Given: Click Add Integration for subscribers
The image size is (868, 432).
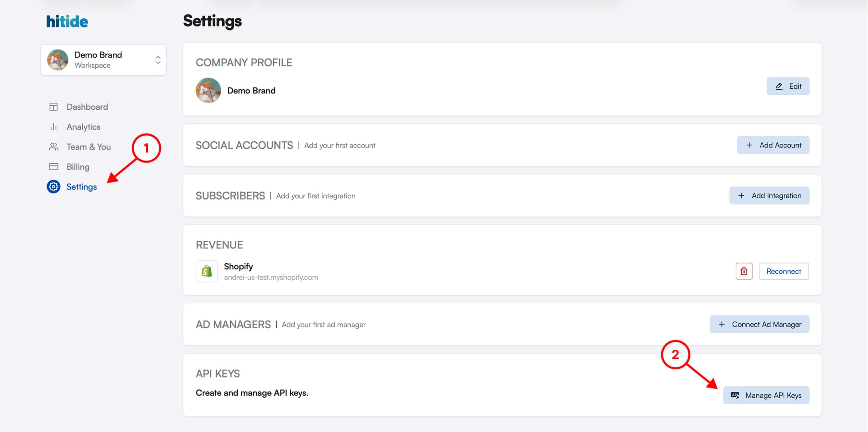Looking at the screenshot, I should coord(769,196).
